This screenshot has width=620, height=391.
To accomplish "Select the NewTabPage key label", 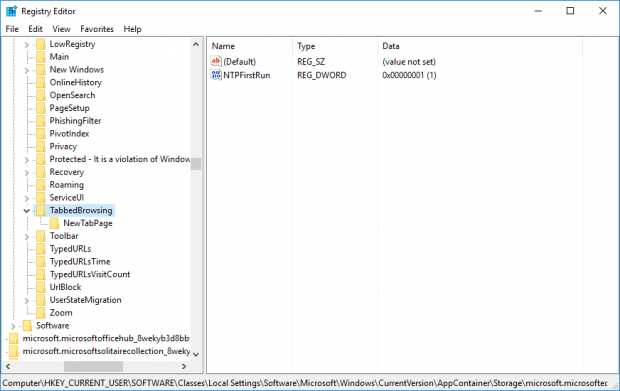I will click(88, 223).
